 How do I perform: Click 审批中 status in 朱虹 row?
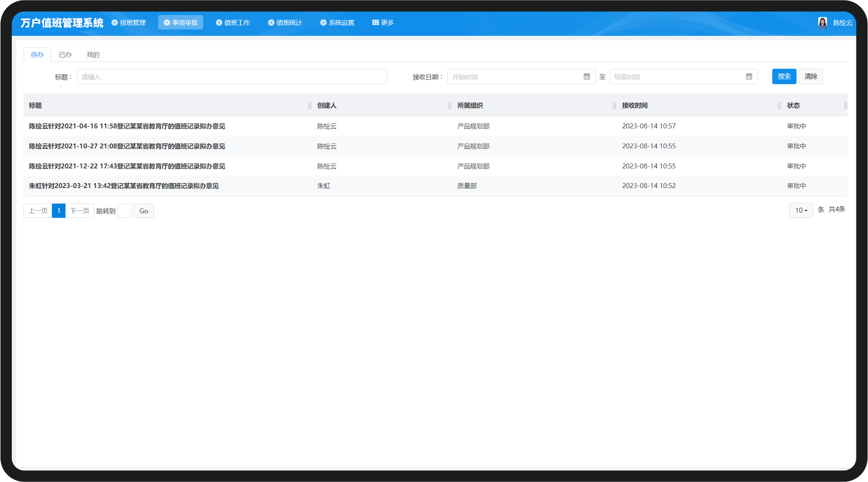point(797,186)
